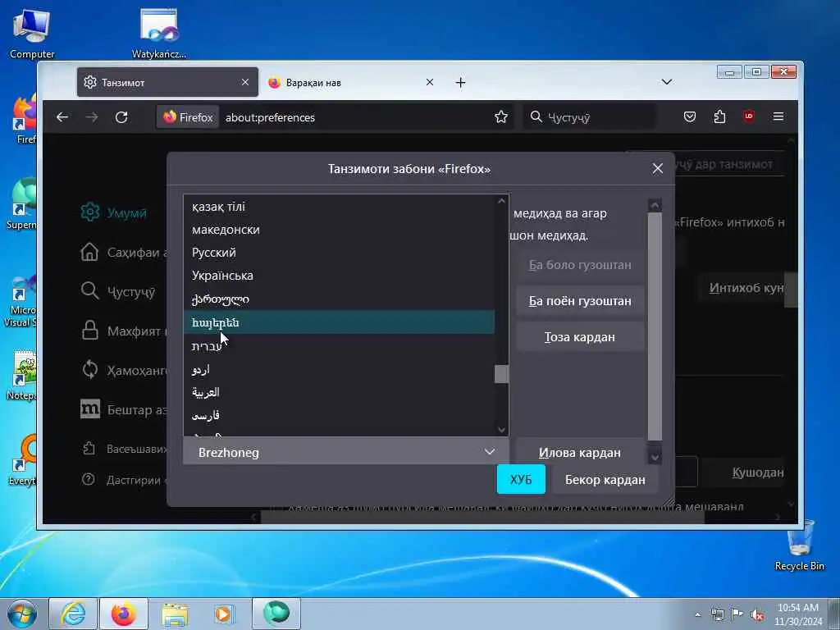
Task: Open the Recycle Bin desktop icon
Action: tap(799, 546)
